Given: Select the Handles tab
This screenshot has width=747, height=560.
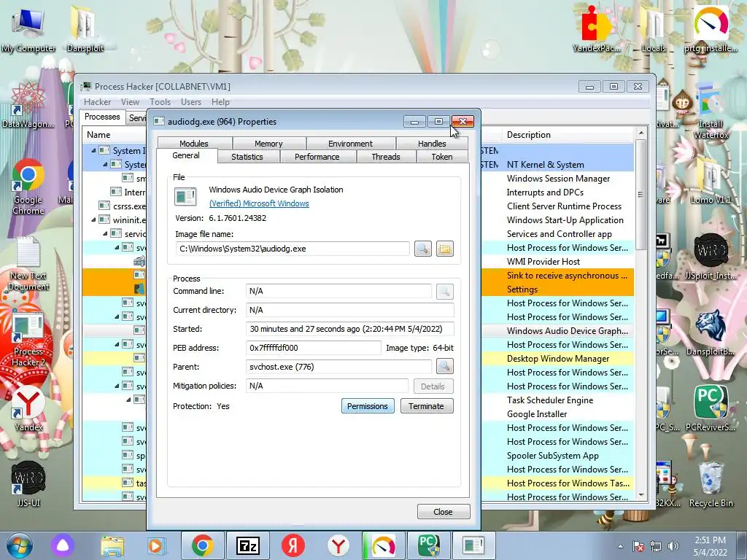Looking at the screenshot, I should [x=432, y=144].
